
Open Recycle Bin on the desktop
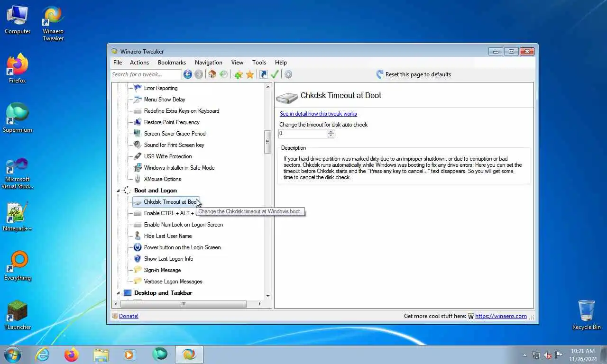586,315
